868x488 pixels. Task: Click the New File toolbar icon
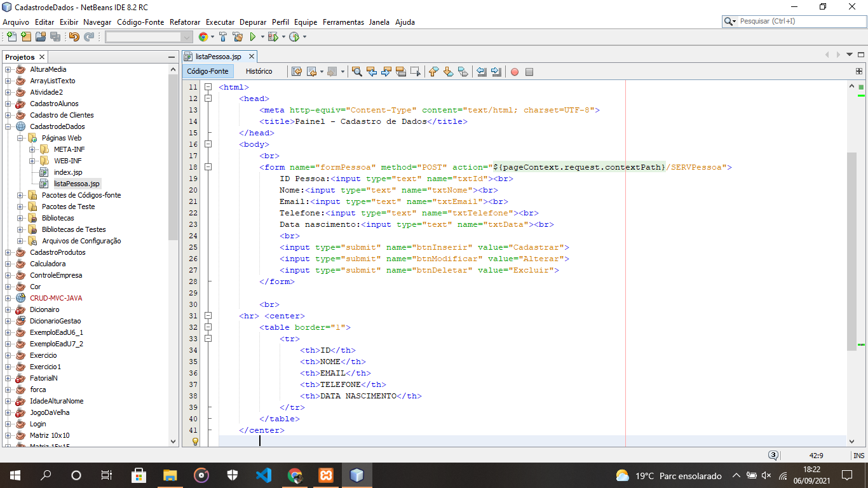[11, 37]
